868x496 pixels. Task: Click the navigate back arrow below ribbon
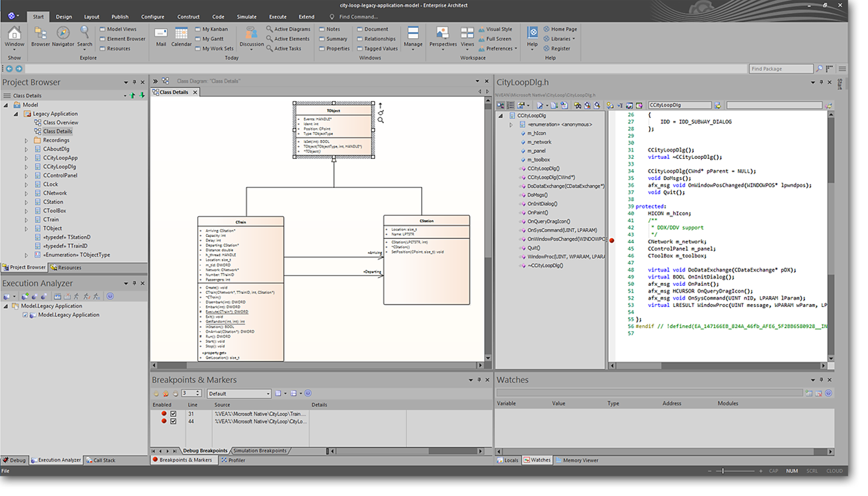pyautogui.click(x=9, y=69)
